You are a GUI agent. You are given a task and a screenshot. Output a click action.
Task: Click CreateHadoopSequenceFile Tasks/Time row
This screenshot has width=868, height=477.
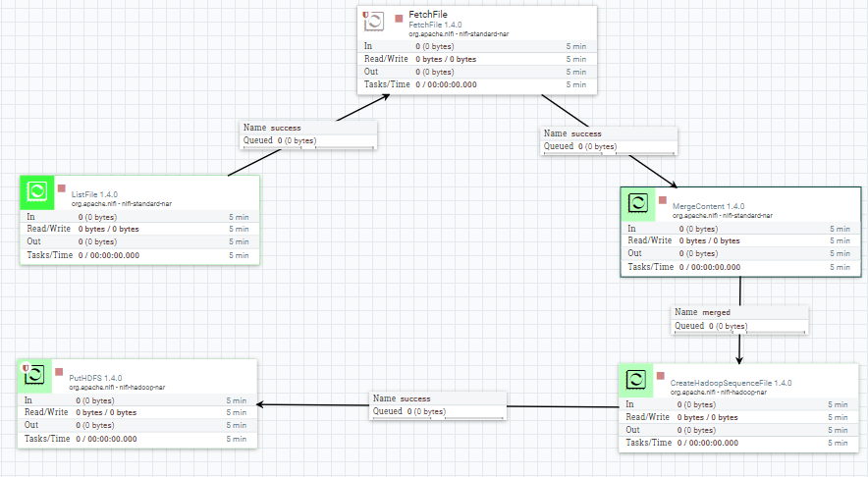(738, 443)
